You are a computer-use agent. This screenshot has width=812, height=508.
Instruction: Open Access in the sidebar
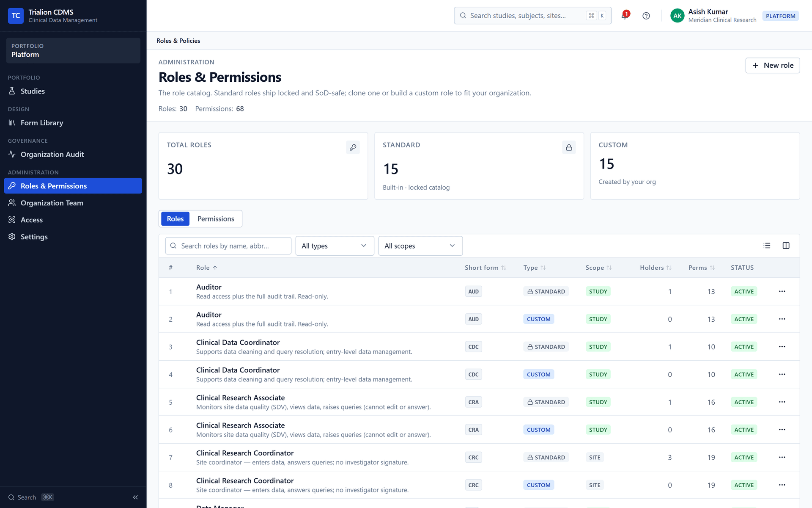click(73, 220)
